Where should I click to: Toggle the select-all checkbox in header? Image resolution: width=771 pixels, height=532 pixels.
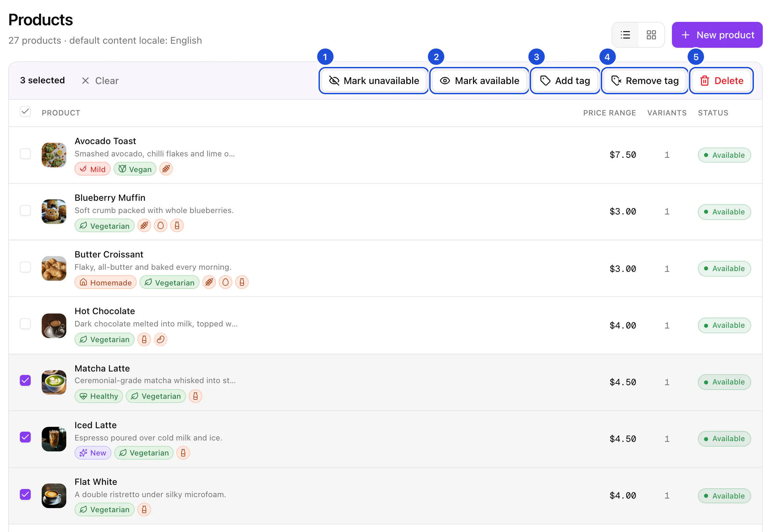25,112
